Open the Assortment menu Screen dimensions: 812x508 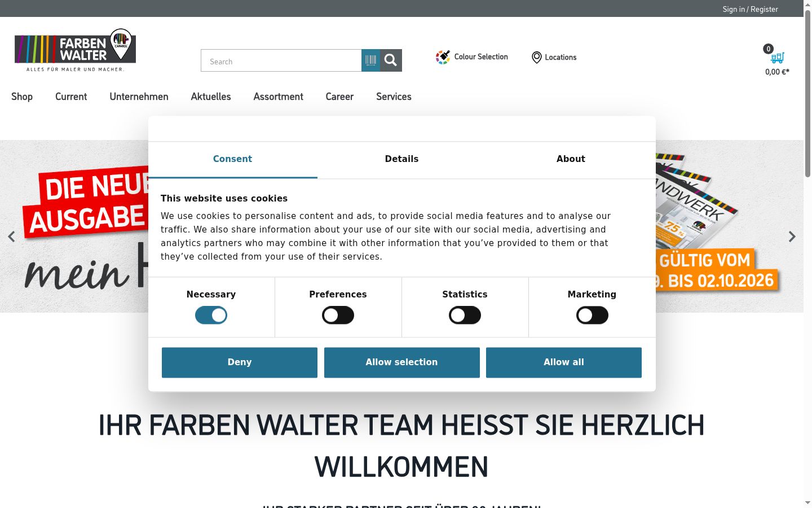[x=278, y=97]
